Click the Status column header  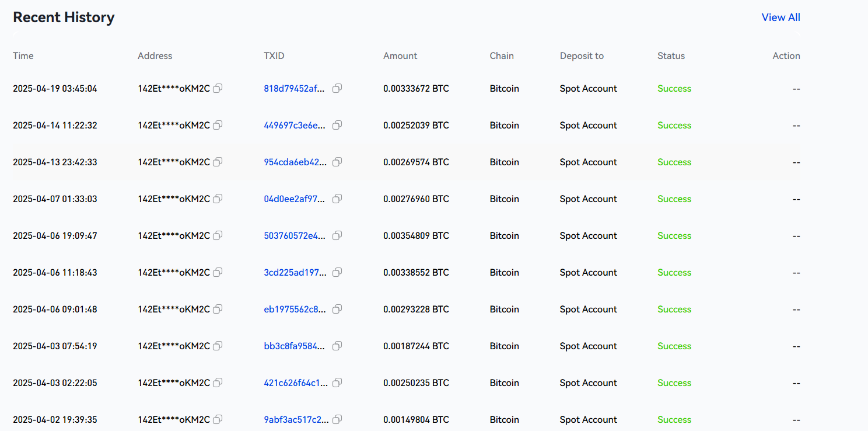(671, 56)
